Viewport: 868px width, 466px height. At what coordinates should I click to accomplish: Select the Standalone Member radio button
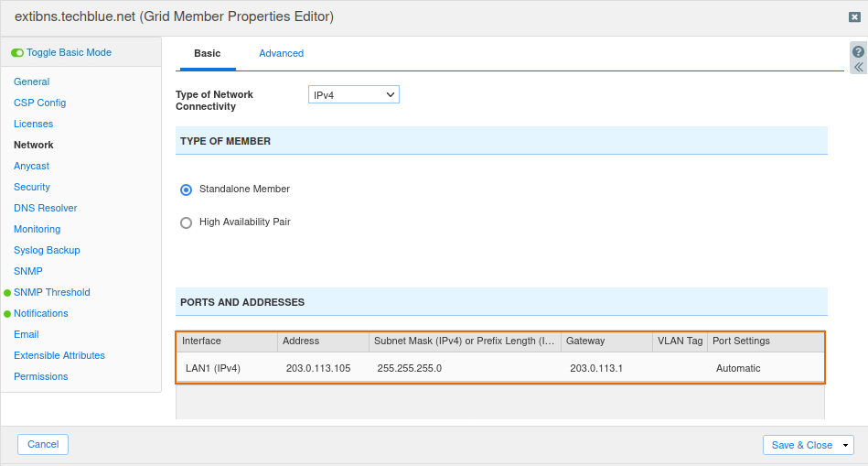(x=186, y=190)
